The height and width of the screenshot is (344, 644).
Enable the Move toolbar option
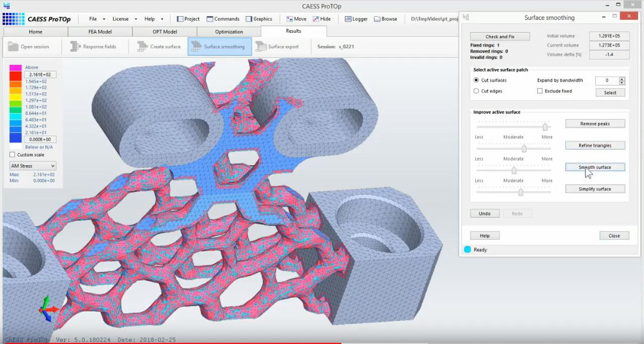[x=297, y=19]
